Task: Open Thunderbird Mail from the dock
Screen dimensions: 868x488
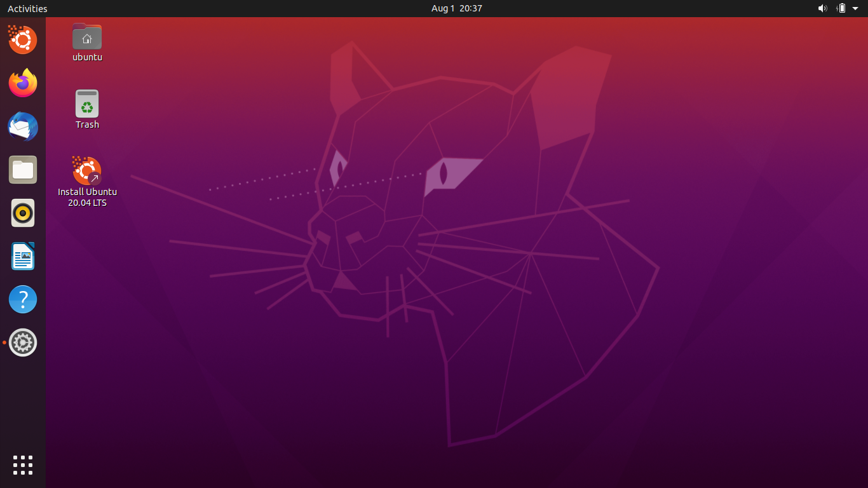Action: click(23, 126)
